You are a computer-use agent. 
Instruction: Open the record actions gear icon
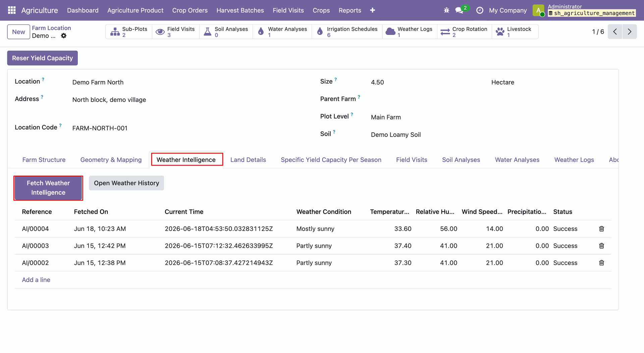(x=63, y=36)
